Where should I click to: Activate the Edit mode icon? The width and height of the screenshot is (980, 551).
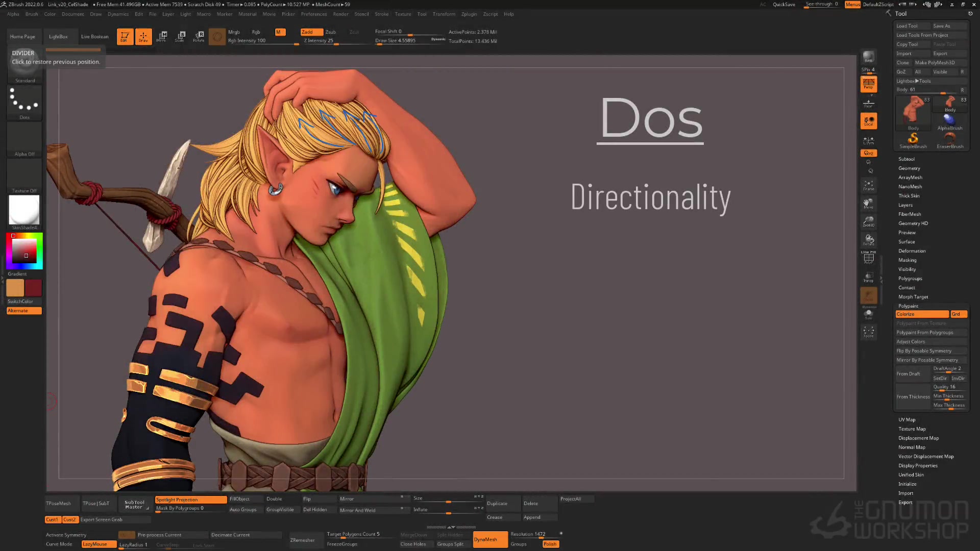(x=125, y=36)
